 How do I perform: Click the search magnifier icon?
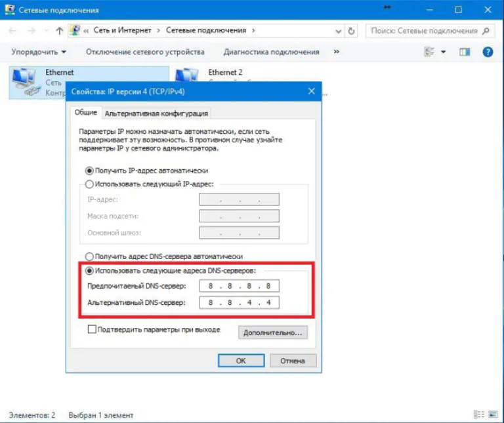[x=486, y=31]
